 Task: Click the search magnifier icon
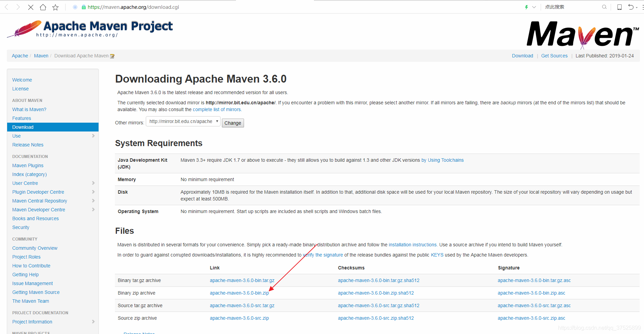point(604,7)
